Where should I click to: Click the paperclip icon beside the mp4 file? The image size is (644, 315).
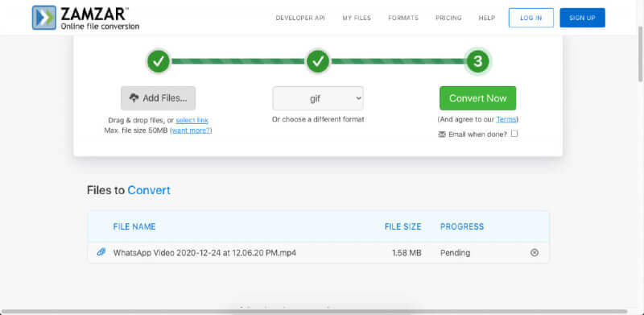point(101,252)
